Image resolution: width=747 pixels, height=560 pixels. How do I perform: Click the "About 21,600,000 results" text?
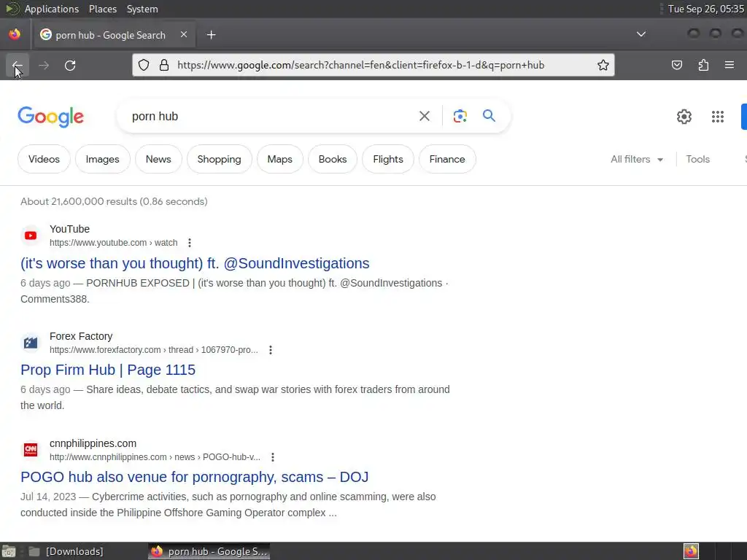click(114, 201)
